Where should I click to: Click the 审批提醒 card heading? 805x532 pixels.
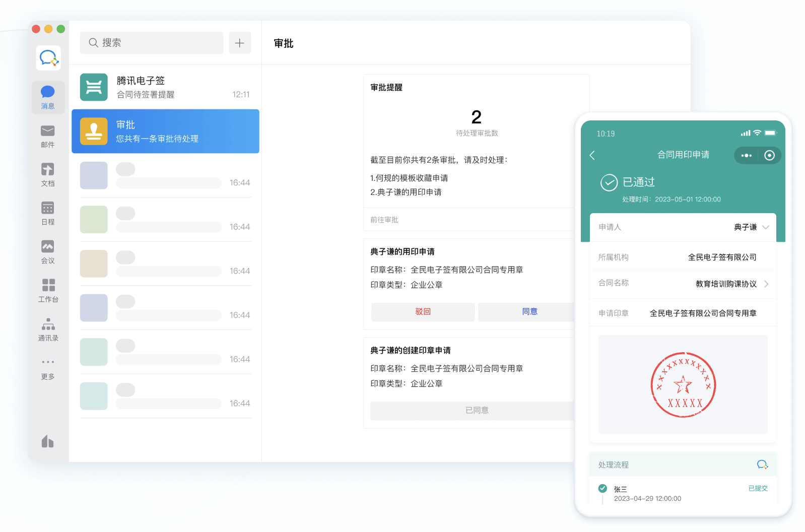coord(386,87)
